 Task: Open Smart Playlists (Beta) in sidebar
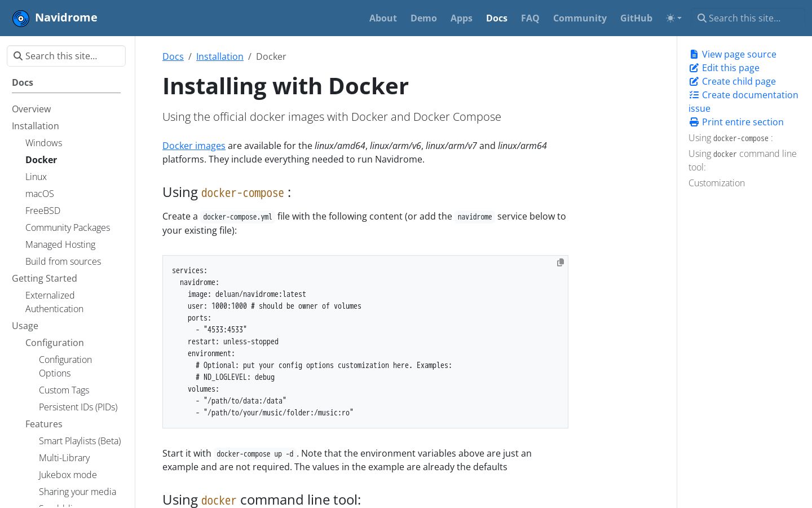coord(80,441)
